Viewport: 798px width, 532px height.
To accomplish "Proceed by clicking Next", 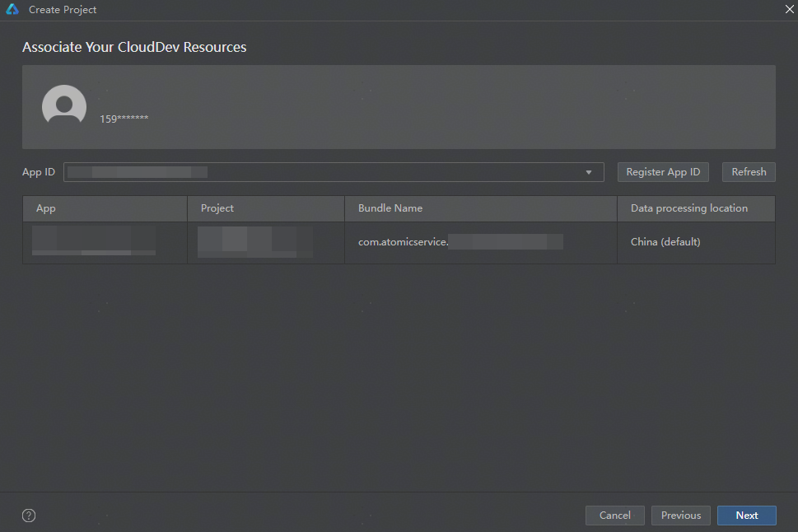I will tap(747, 516).
